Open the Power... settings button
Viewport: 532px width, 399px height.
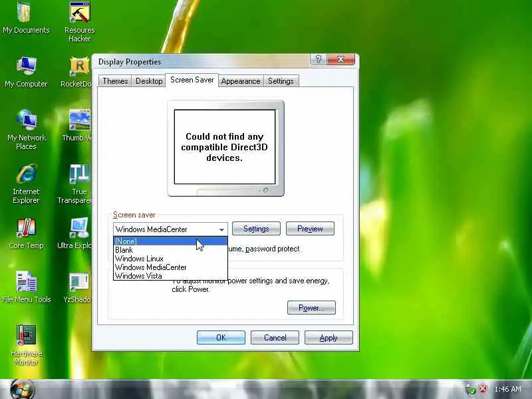coord(311,308)
